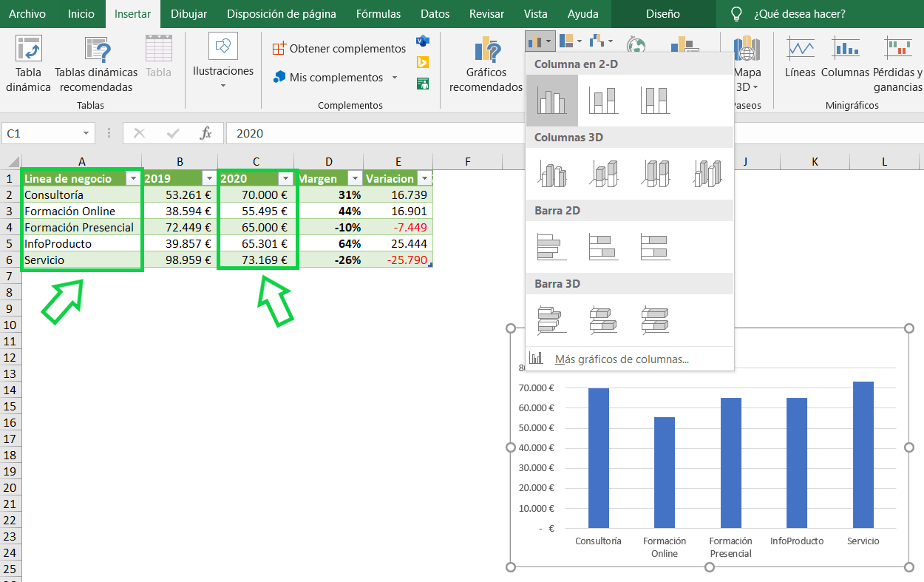This screenshot has height=582, width=924.
Task: Open Tablas dinámicas recomendadas
Action: (96, 64)
